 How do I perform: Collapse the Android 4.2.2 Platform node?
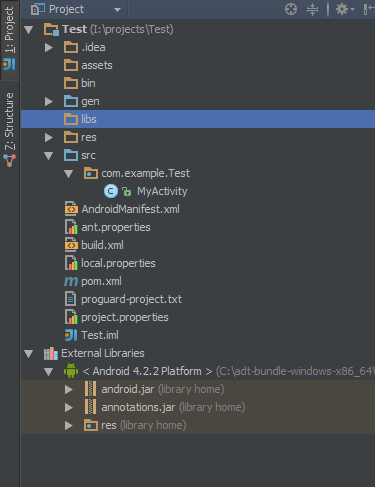(x=49, y=372)
